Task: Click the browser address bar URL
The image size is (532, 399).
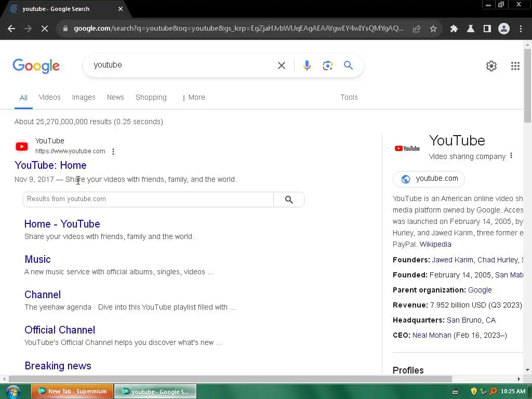Action: (238, 29)
